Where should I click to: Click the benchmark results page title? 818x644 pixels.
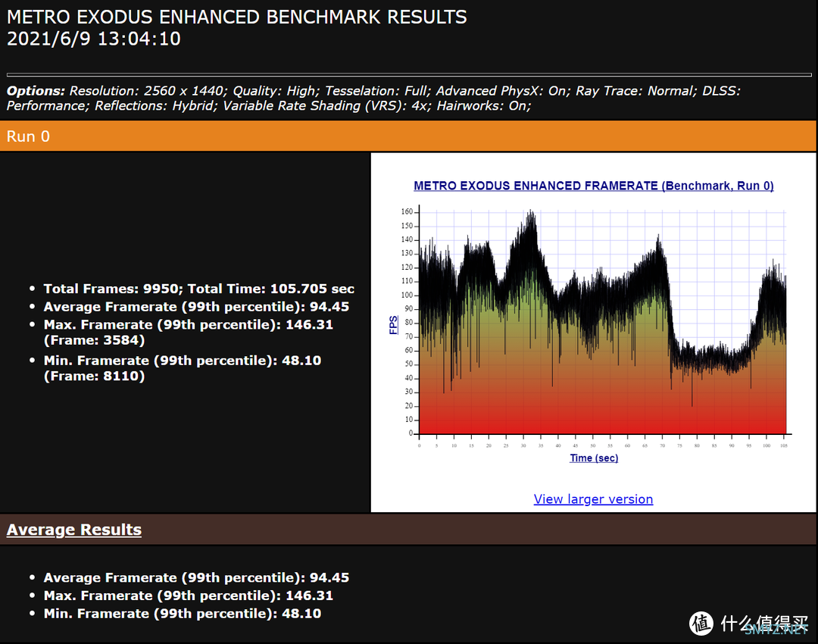(237, 17)
